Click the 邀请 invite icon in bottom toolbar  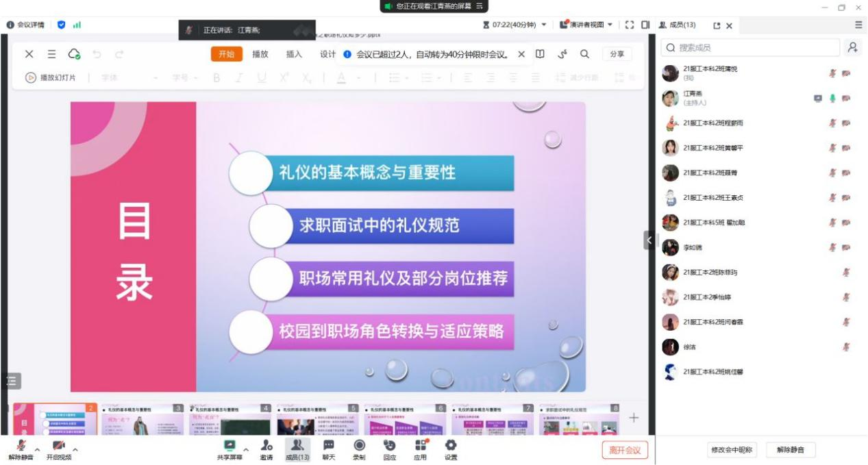pyautogui.click(x=266, y=449)
